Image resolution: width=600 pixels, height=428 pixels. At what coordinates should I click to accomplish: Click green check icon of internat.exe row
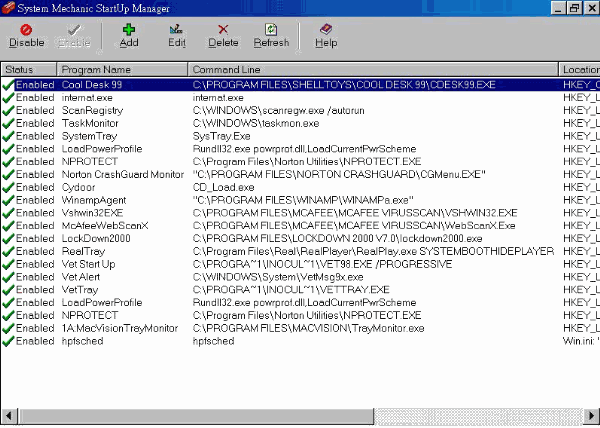[x=8, y=98]
